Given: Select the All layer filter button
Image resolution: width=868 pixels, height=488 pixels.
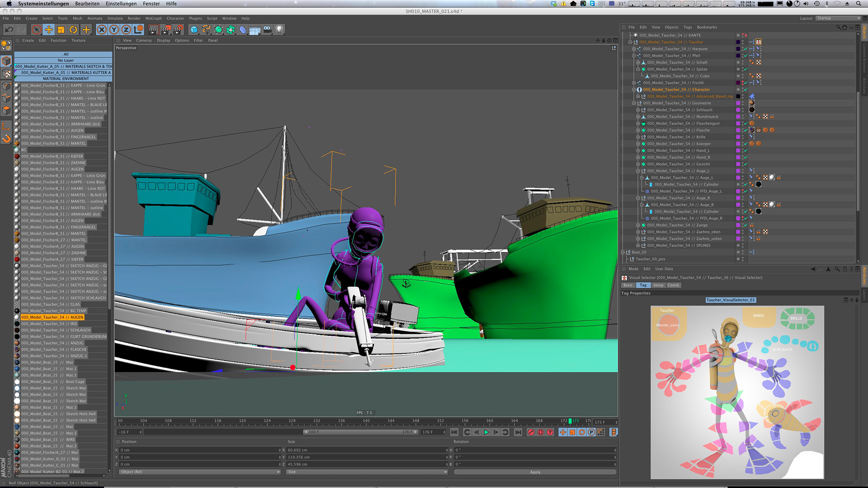Looking at the screenshot, I should pyautogui.click(x=66, y=54).
